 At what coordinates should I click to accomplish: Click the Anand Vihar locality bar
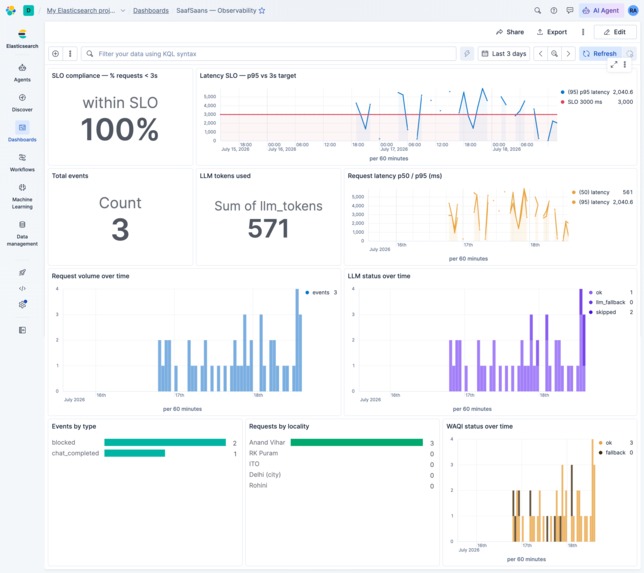(356, 442)
